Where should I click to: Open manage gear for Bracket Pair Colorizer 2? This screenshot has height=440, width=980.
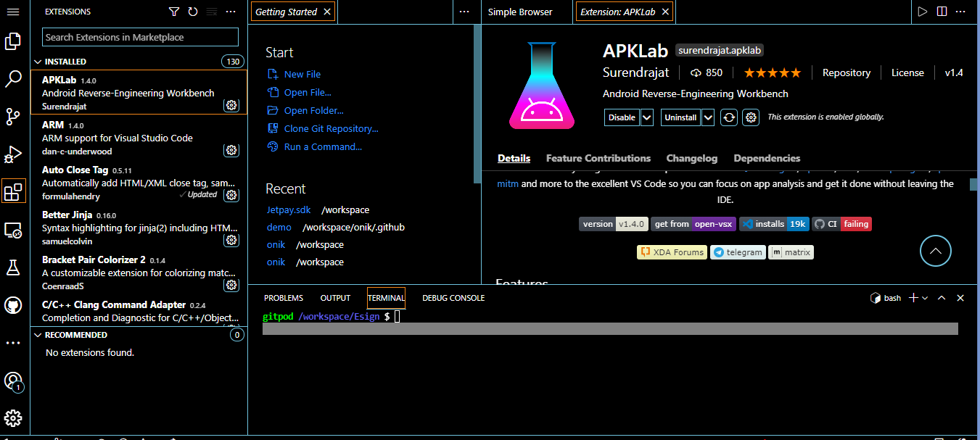click(x=231, y=285)
